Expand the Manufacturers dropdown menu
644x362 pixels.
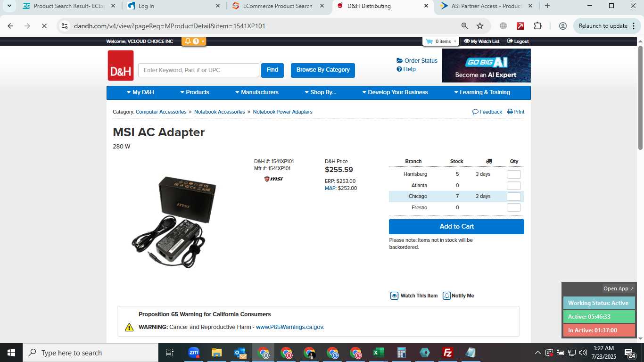(x=257, y=92)
